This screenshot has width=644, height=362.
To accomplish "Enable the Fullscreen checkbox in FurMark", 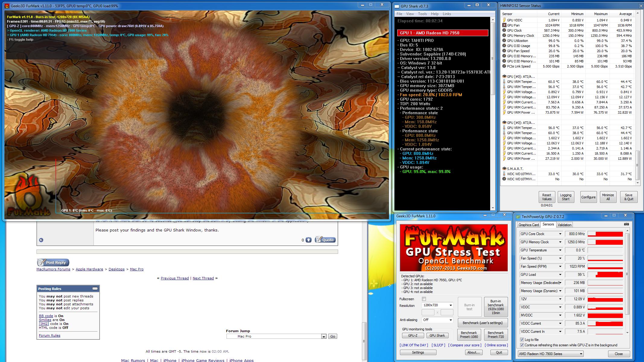I will tap(424, 299).
